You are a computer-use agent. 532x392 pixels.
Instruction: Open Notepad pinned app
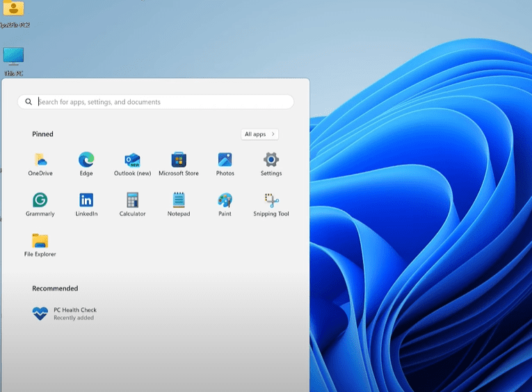click(179, 205)
